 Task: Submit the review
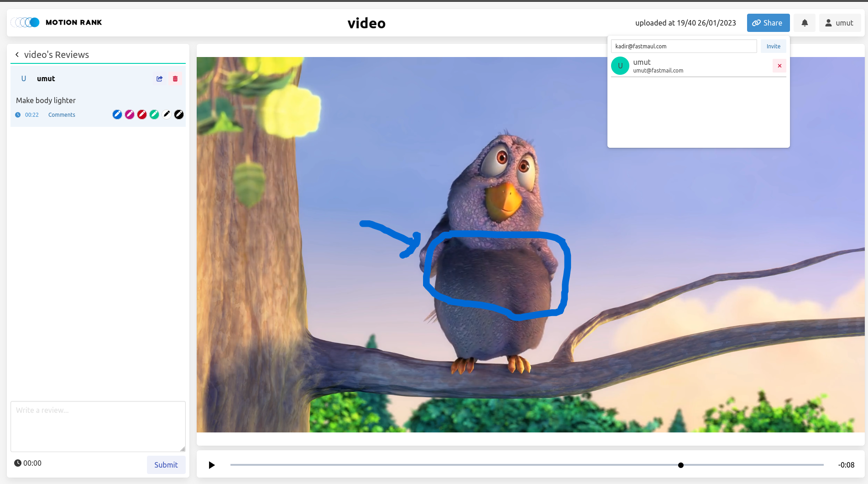click(166, 465)
